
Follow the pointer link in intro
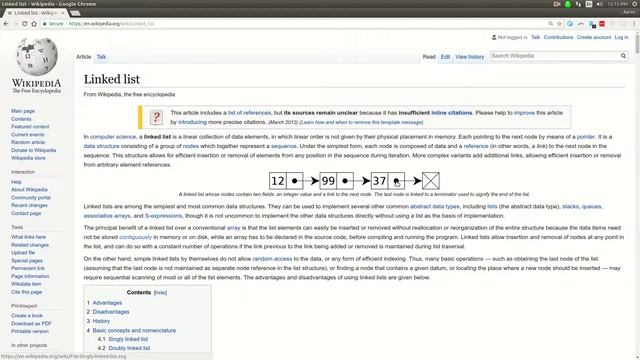click(586, 137)
